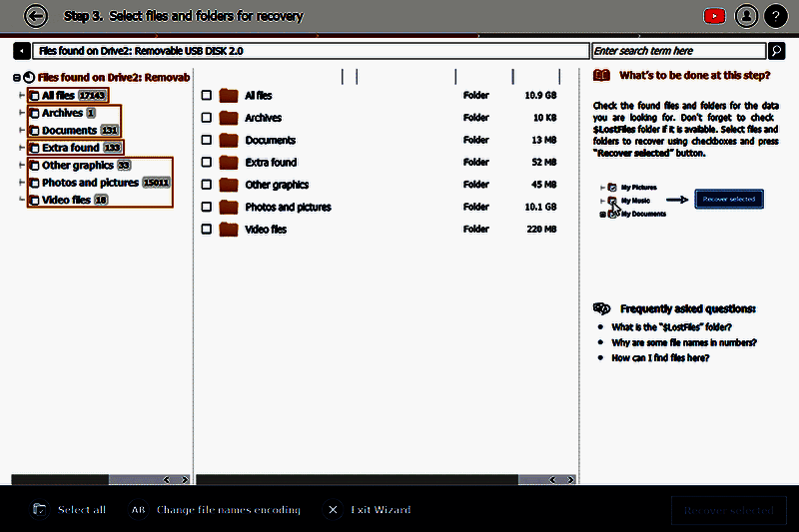The image size is (799, 532).
Task: Select Other graphics in the tree
Action: (78, 166)
